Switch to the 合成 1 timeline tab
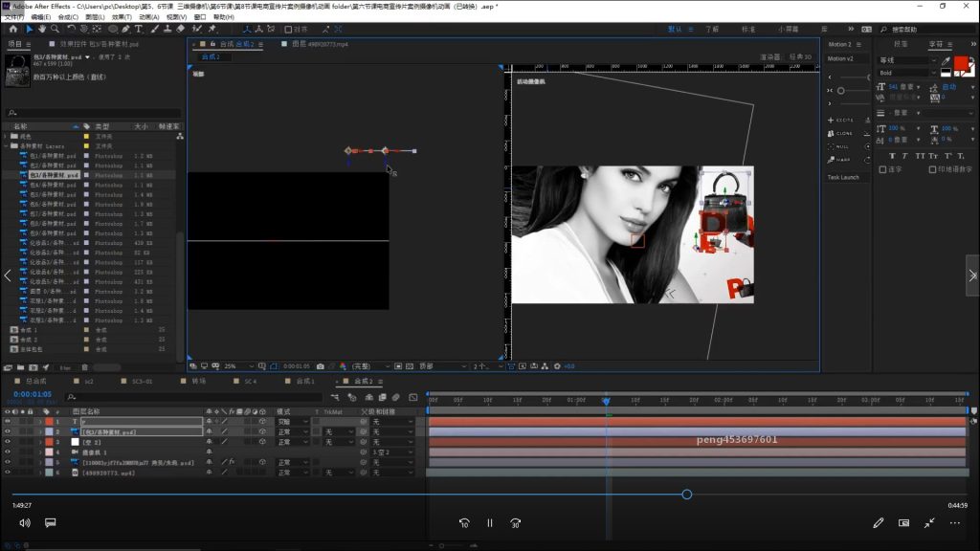 pyautogui.click(x=303, y=381)
